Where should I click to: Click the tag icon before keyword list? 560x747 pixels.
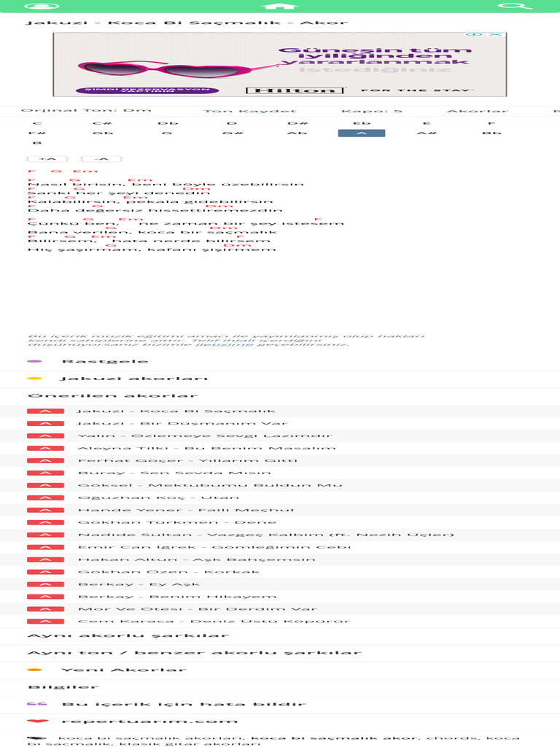(36, 738)
